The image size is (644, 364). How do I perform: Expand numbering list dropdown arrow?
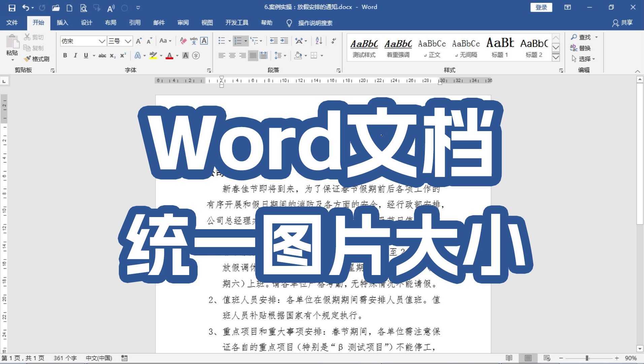[x=246, y=41]
